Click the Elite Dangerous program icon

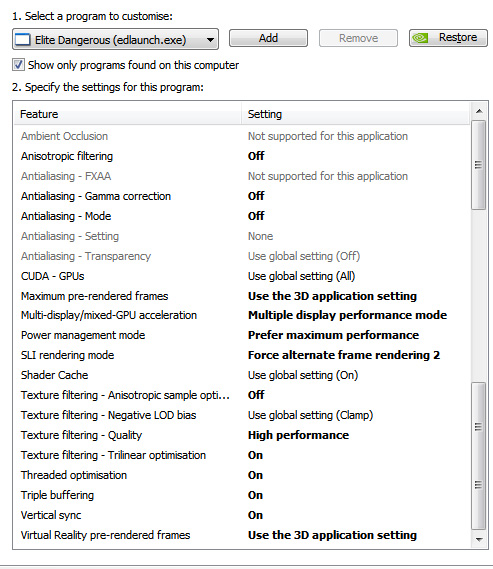pyautogui.click(x=23, y=40)
